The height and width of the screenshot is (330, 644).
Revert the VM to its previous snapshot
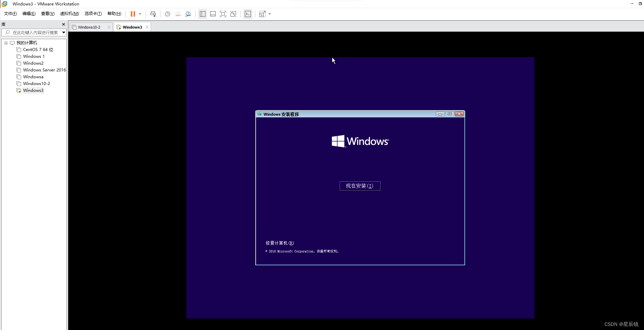pyautogui.click(x=178, y=14)
